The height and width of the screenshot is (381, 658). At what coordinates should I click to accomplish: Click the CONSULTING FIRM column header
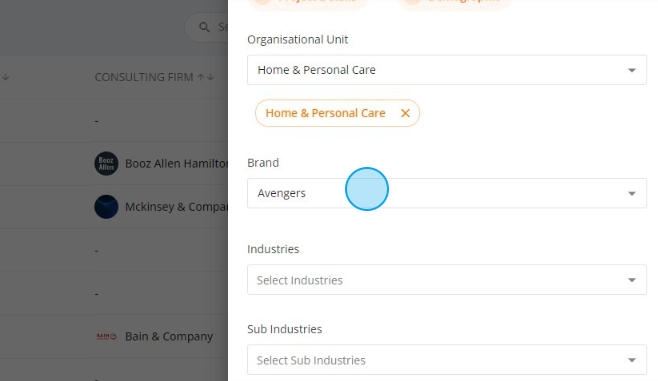(144, 77)
